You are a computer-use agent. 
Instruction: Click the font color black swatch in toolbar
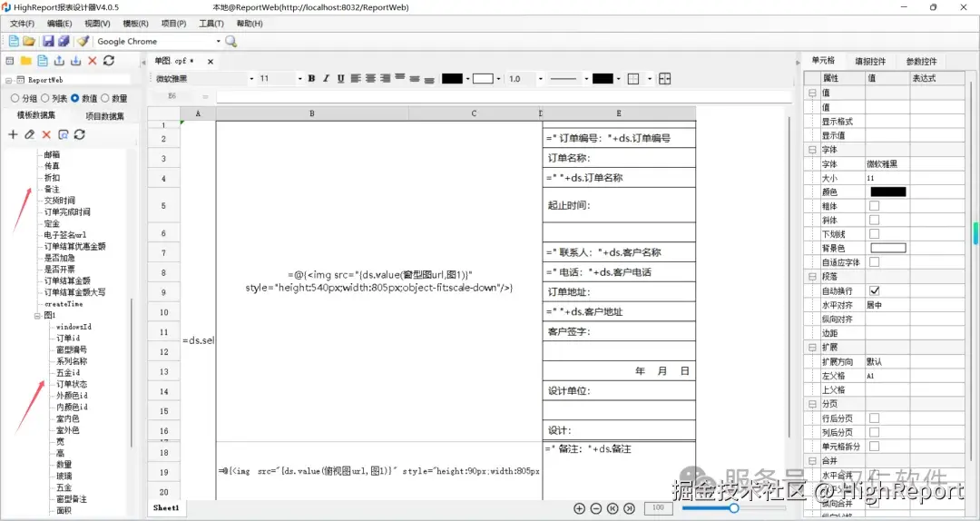pos(452,79)
